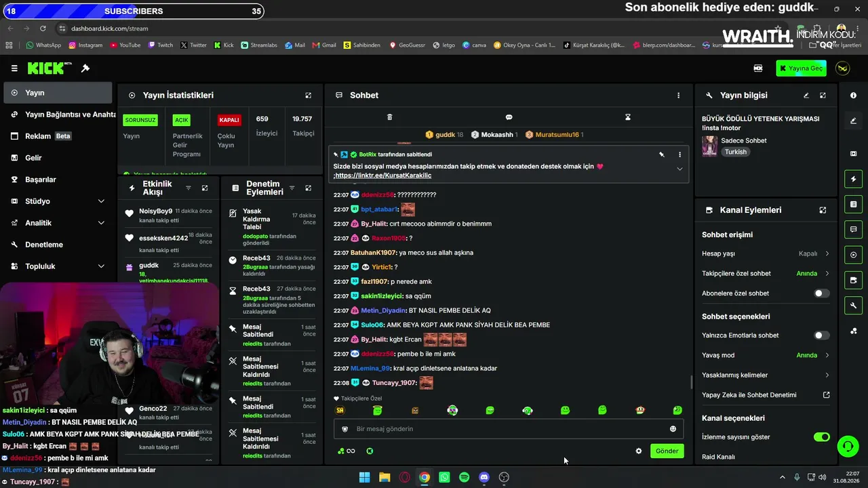
Task: Click the wrench icon in the right sidebar
Action: [853, 306]
